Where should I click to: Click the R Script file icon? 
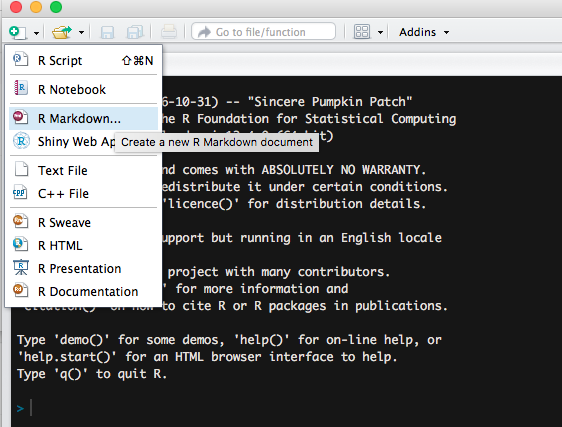click(x=20, y=59)
